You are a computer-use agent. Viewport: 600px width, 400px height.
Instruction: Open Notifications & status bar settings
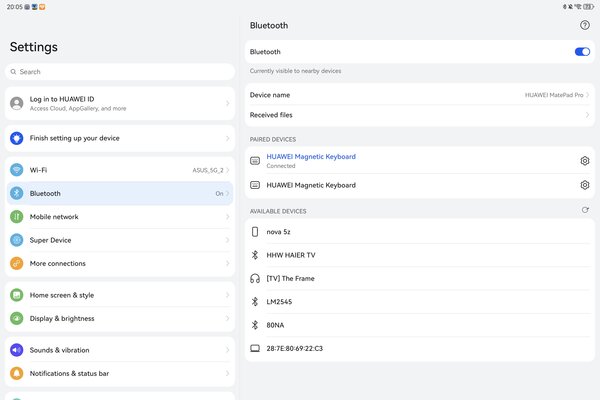click(120, 373)
